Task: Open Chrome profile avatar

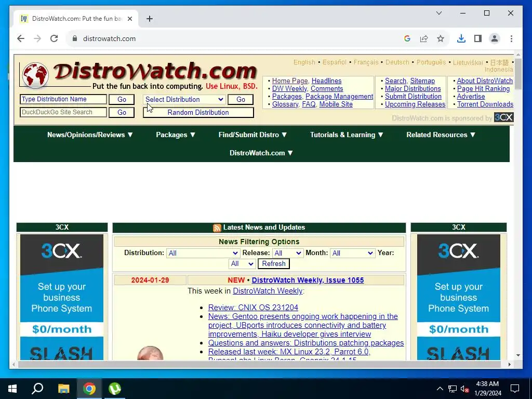Action: pos(495,38)
